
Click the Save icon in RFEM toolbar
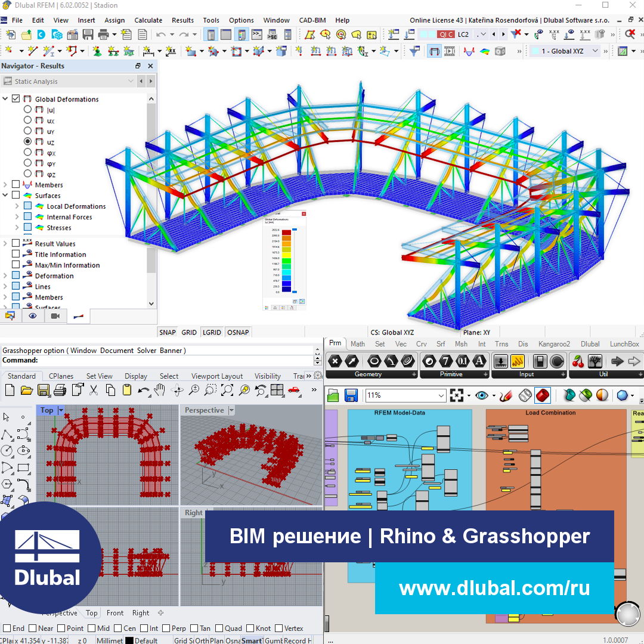[88, 34]
